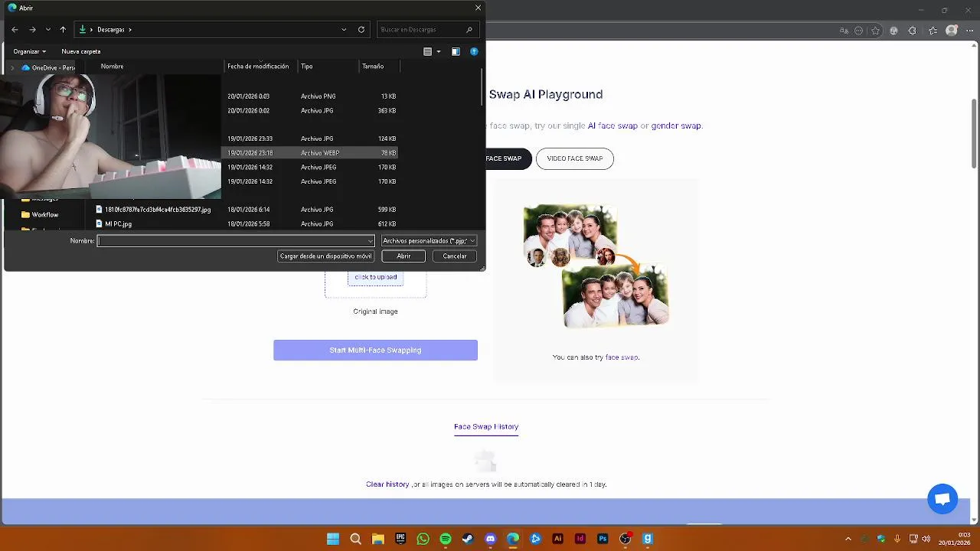Follow the AI face swap link
This screenshot has width=980, height=551.
pos(612,126)
